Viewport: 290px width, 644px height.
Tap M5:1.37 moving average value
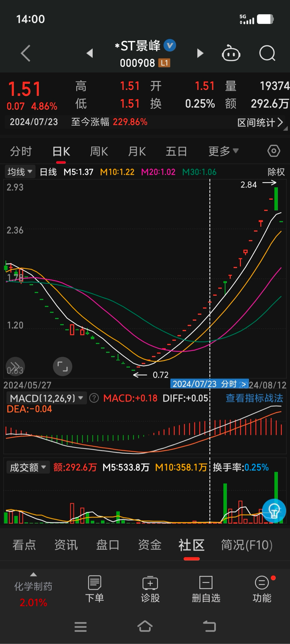[x=79, y=172]
